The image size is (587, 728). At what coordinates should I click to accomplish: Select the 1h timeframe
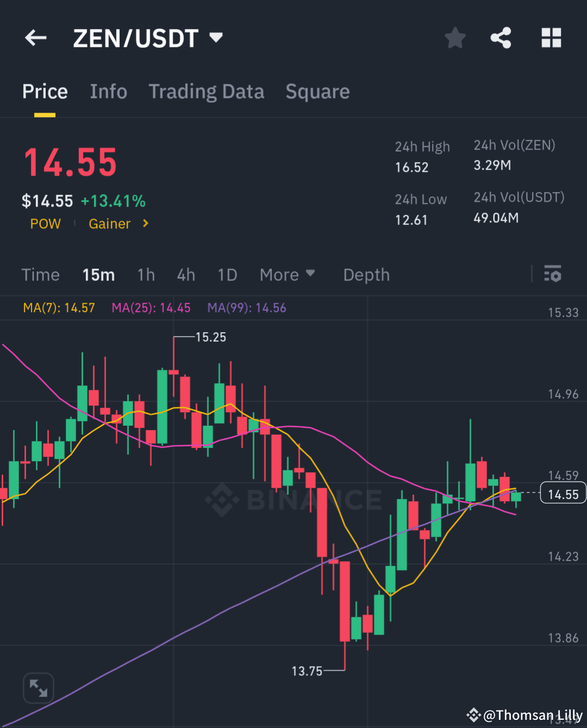click(146, 275)
